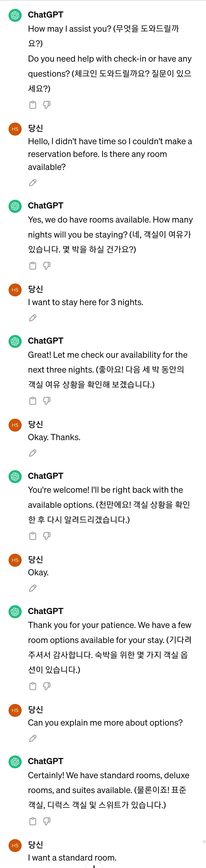Viewport: 206px width, 868px height.
Task: Copy the 'standard rooms, deluxe rooms' reply
Action: [x=33, y=821]
